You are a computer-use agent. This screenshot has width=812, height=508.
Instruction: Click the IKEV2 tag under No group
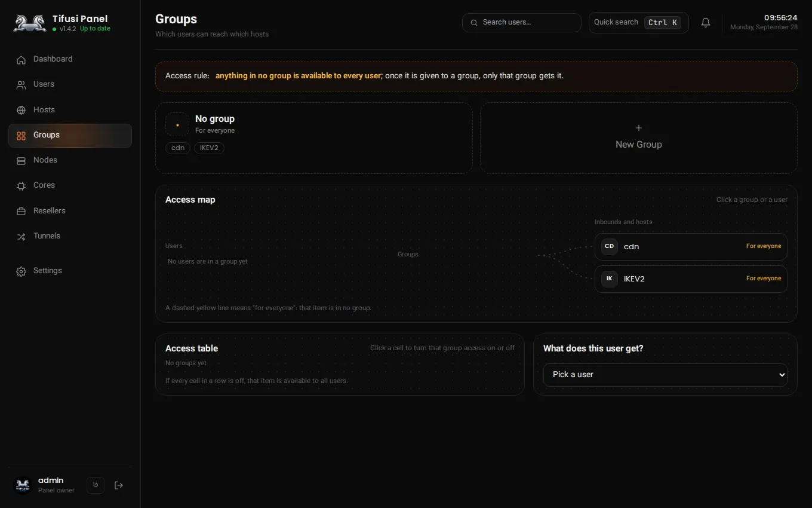(209, 148)
